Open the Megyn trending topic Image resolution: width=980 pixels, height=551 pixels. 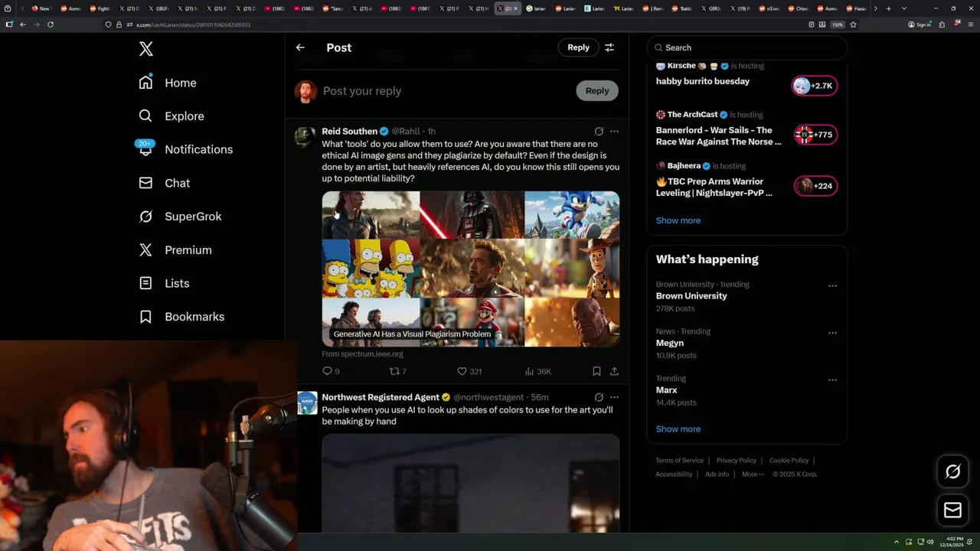(x=670, y=343)
